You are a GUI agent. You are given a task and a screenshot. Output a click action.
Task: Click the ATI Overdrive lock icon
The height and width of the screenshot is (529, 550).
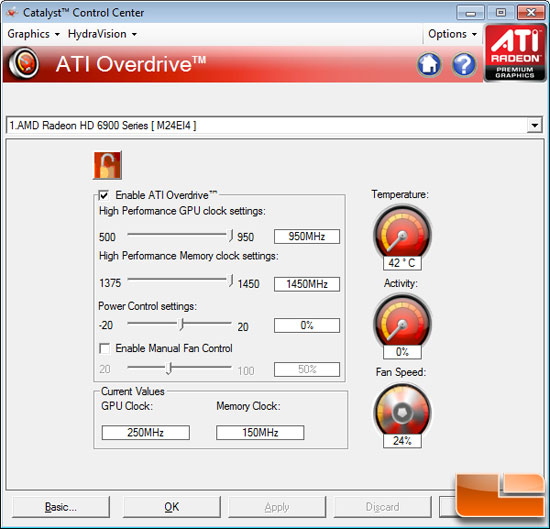(107, 165)
